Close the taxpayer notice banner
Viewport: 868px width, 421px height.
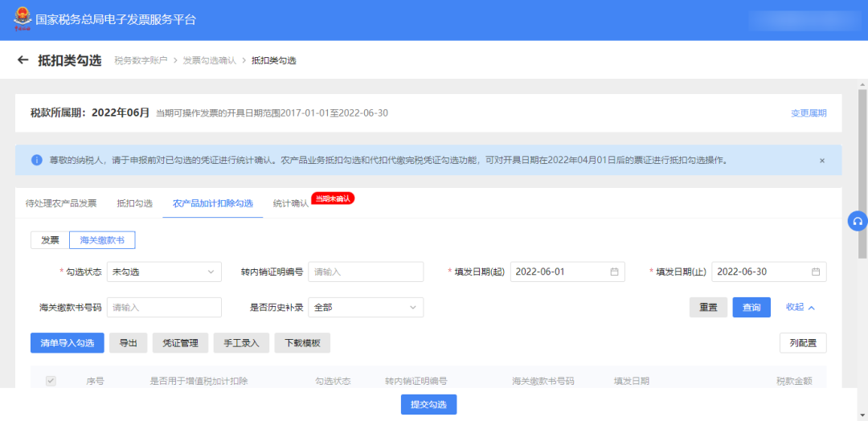click(822, 161)
